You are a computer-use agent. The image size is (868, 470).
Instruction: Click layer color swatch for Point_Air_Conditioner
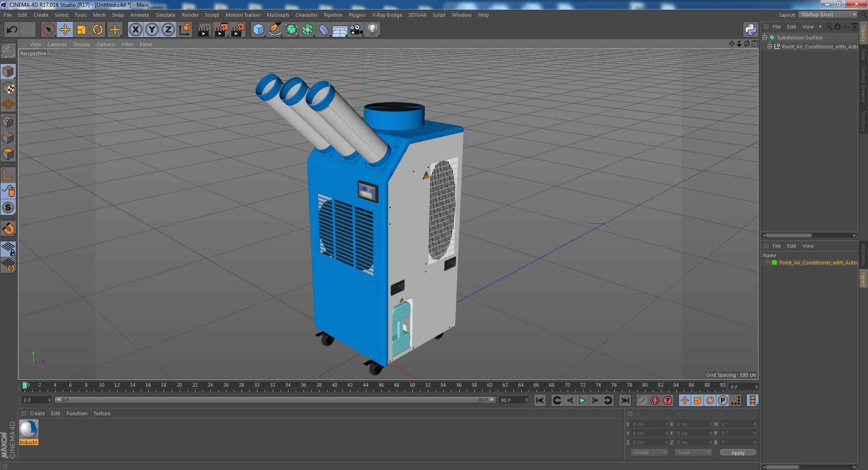click(774, 263)
